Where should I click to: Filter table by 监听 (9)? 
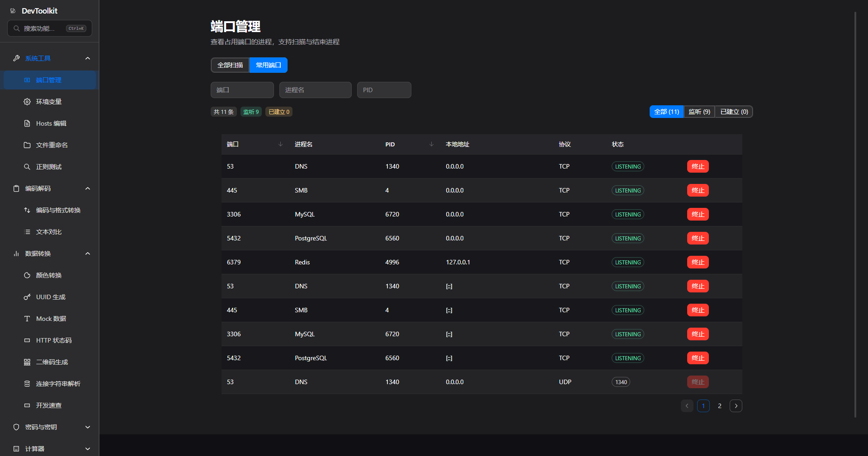pyautogui.click(x=699, y=112)
